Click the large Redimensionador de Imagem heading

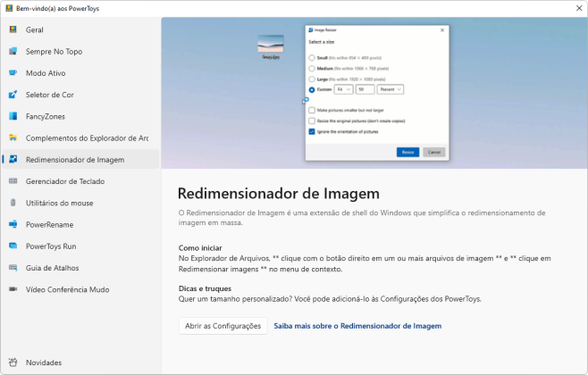279,194
